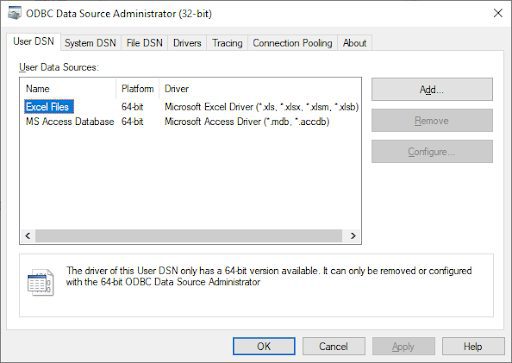
Task: Click the Cancel button
Action: tap(334, 346)
